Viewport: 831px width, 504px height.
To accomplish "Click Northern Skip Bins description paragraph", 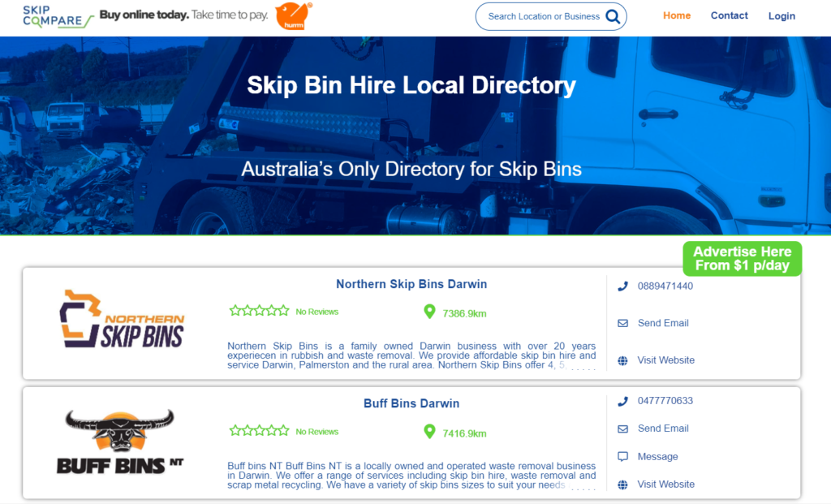I will (411, 355).
